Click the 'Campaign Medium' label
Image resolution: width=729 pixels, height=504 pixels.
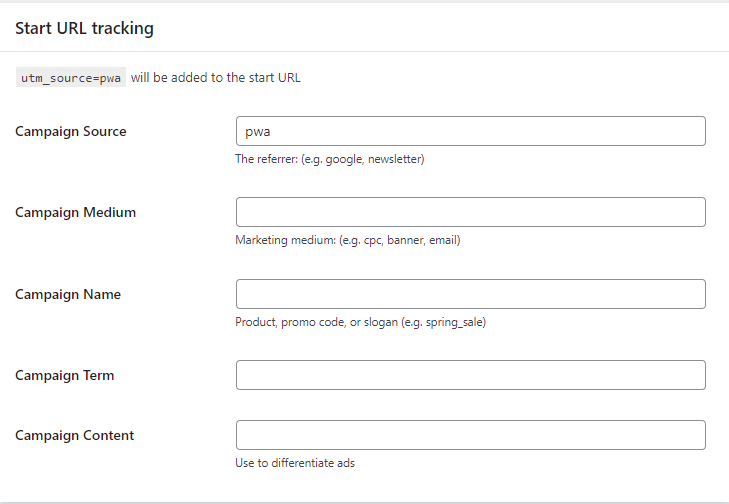(x=75, y=212)
